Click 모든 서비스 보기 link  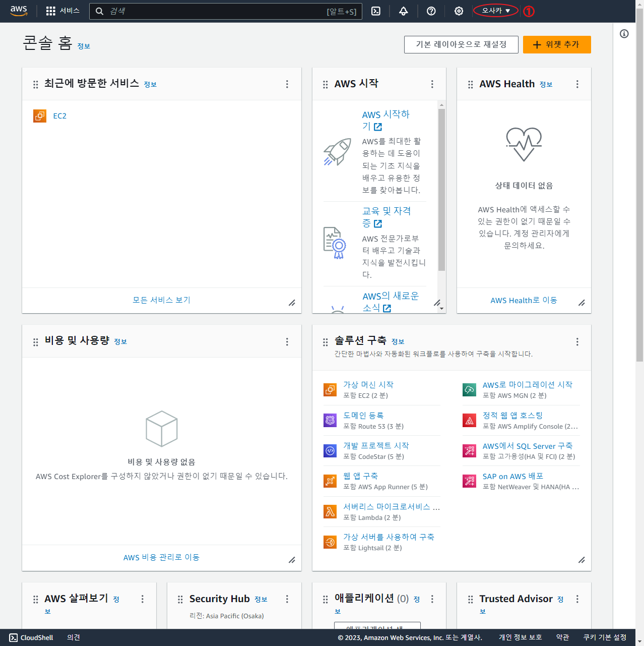161,300
